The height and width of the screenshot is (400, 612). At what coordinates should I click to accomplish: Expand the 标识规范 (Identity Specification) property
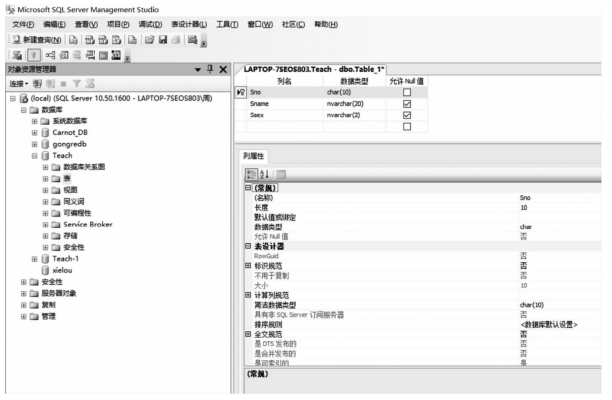point(248,265)
